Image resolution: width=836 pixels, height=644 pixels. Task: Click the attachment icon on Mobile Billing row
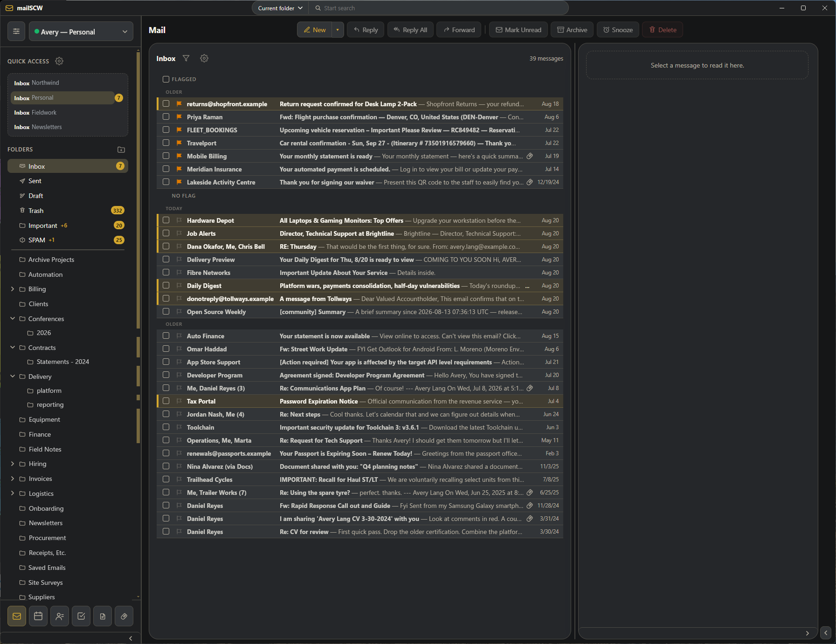coord(530,156)
